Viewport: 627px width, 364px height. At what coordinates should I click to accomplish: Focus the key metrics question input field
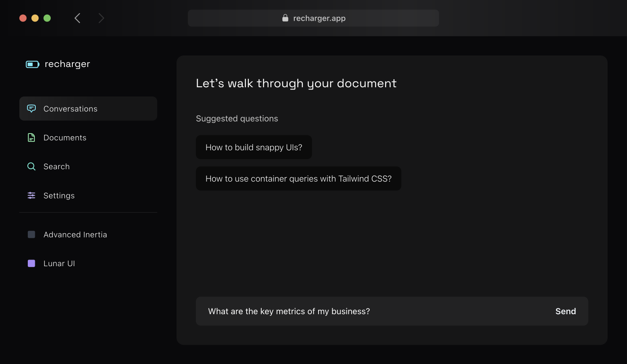pos(371,311)
